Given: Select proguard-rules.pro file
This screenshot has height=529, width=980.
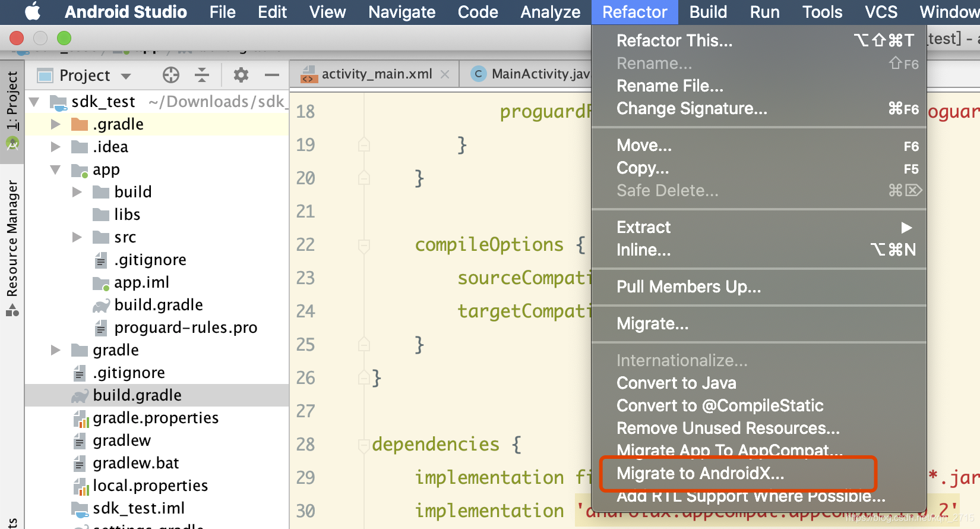Looking at the screenshot, I should point(185,328).
